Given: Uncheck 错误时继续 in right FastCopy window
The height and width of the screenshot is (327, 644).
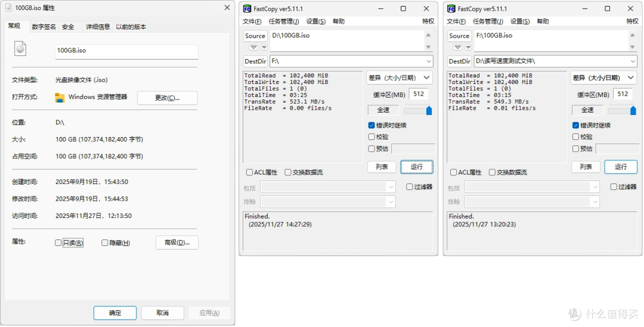Looking at the screenshot, I should pos(575,125).
